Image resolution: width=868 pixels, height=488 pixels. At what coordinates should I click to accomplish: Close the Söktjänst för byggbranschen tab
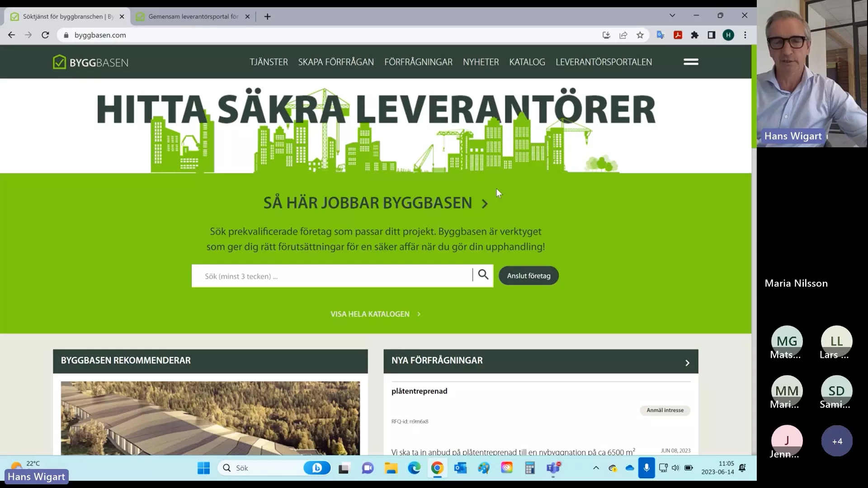(122, 16)
